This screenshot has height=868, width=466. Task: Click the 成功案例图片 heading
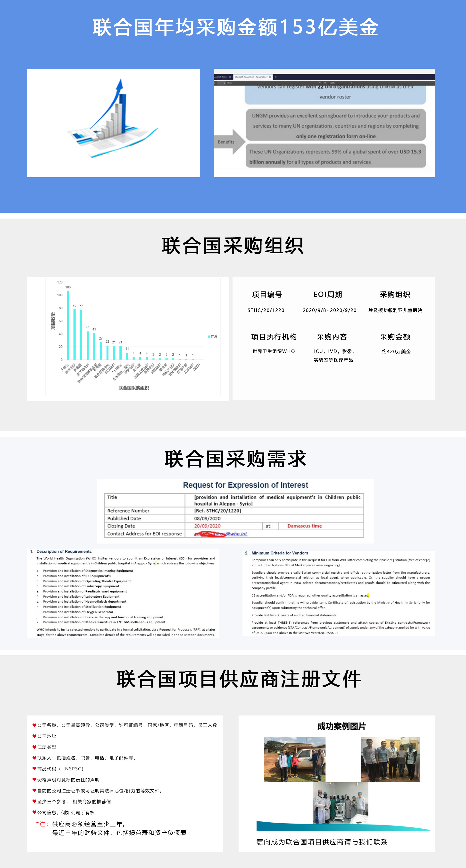(341, 726)
